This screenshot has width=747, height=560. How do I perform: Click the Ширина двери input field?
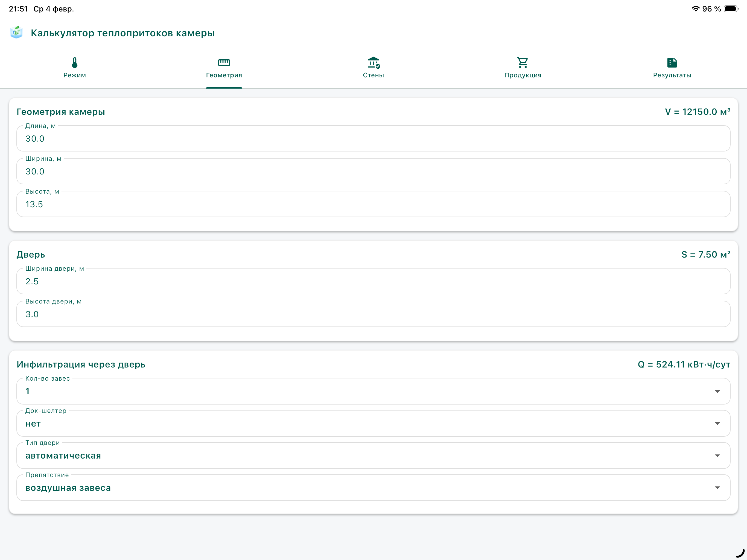[x=373, y=281]
